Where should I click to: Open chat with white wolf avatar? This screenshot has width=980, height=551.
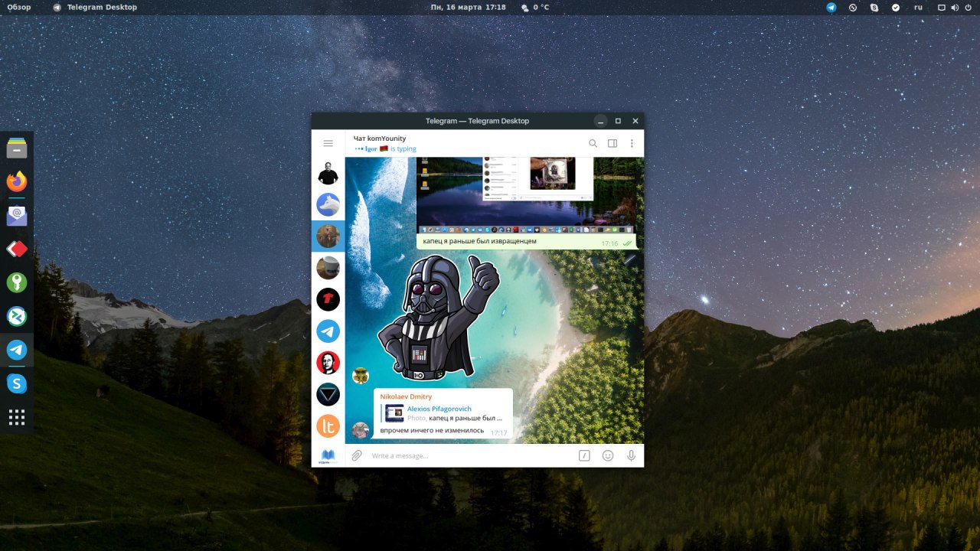[328, 204]
